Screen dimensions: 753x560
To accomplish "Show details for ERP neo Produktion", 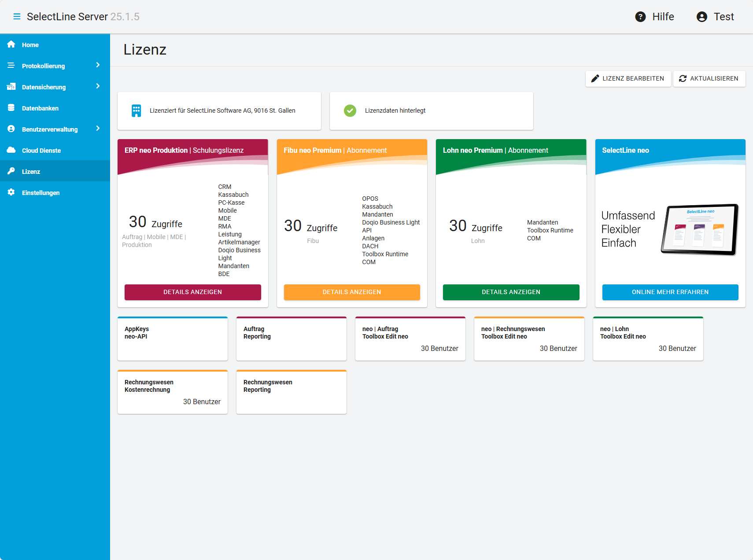I will point(192,292).
